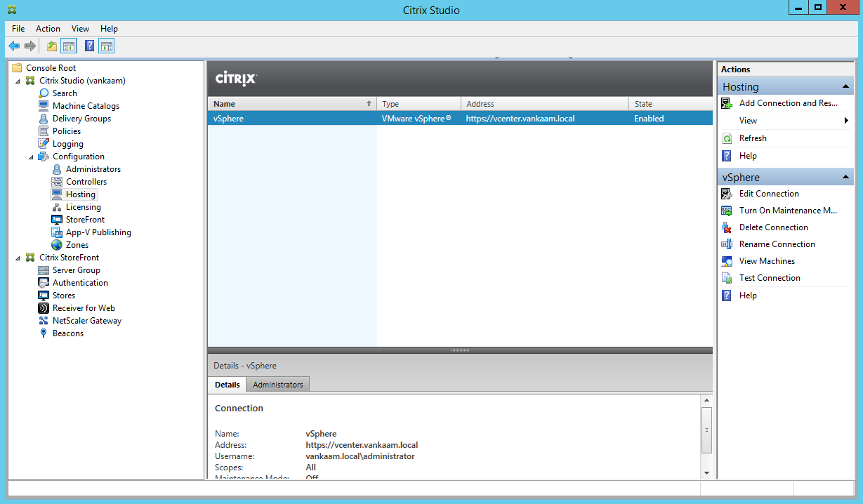Open the Zones globe icon
The width and height of the screenshot is (863, 504).
point(58,245)
